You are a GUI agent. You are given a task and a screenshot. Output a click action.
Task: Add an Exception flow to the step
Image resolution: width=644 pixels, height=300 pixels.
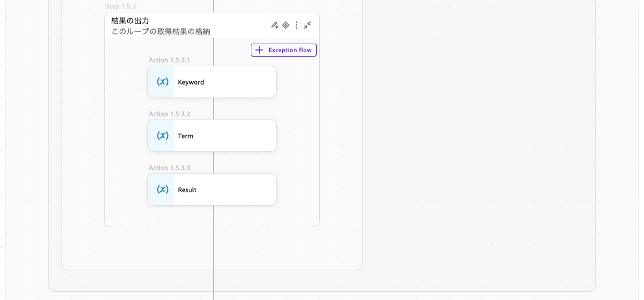click(284, 50)
